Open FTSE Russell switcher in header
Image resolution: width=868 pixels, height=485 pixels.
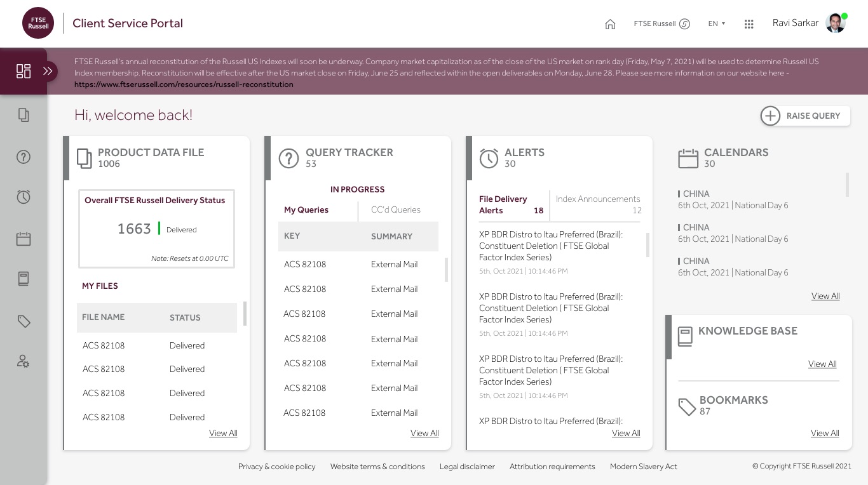point(661,24)
